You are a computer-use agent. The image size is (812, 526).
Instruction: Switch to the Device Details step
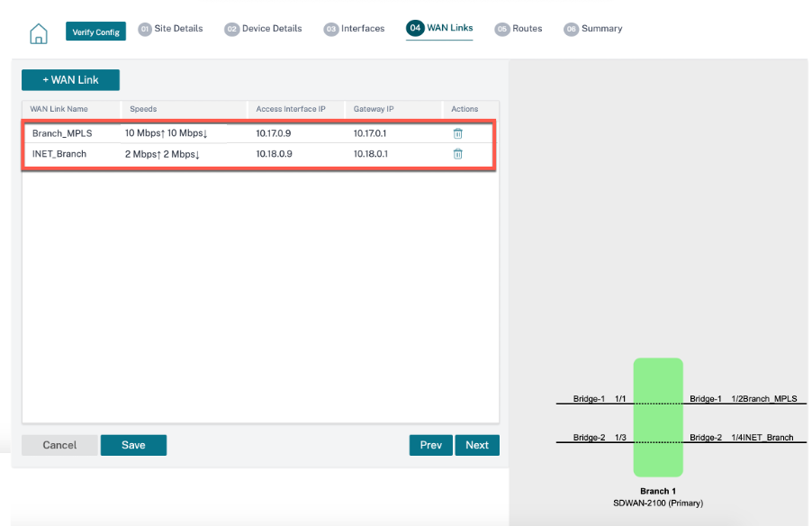click(263, 29)
